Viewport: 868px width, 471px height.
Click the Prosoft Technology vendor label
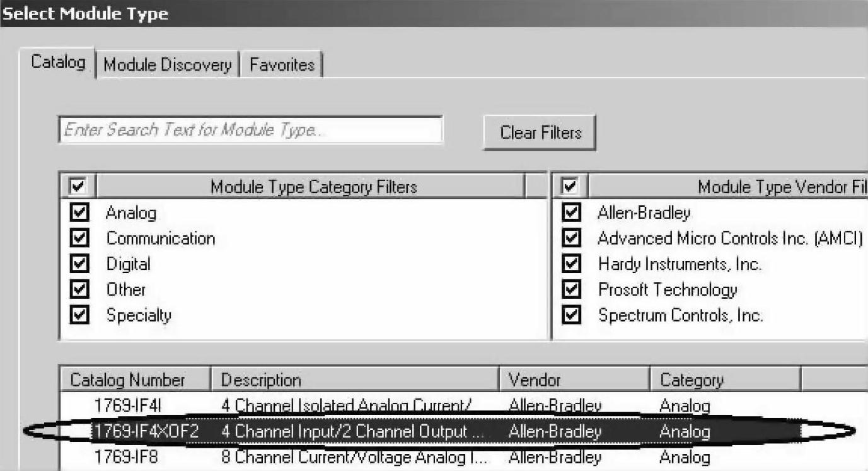668,290
